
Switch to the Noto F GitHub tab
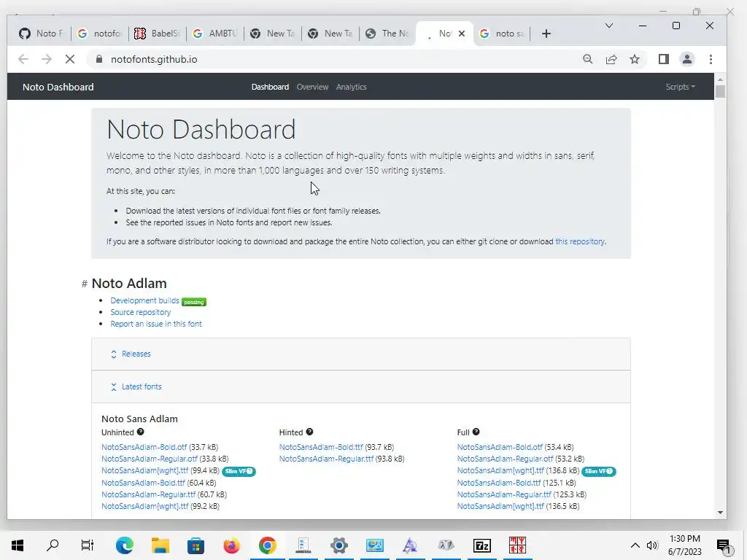[42, 34]
